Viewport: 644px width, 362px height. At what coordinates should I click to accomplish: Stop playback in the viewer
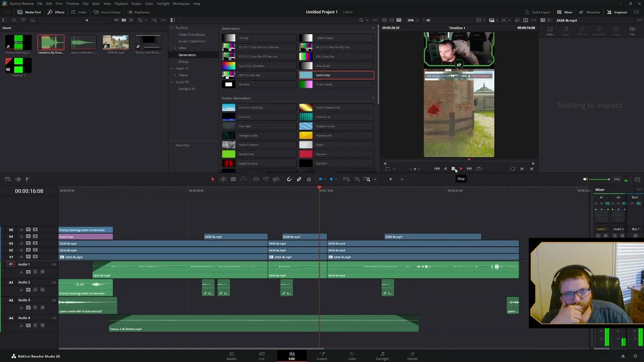point(453,169)
